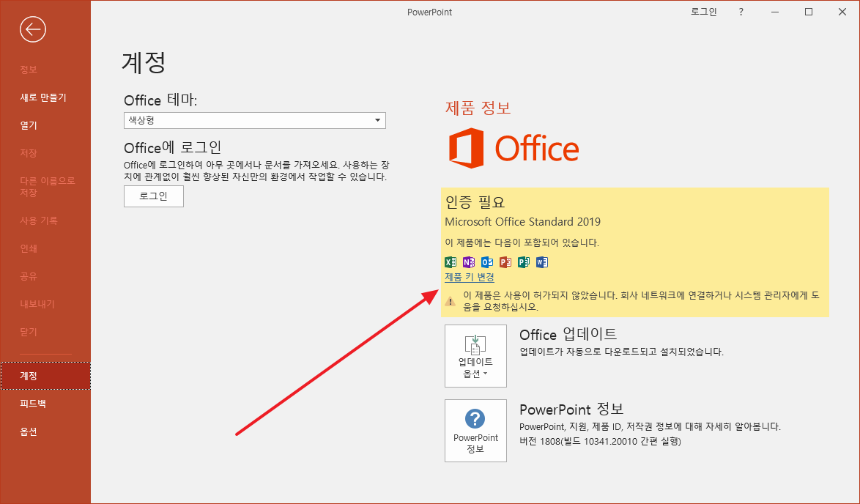Click the warning triangle icon
This screenshot has height=504, width=860.
(451, 301)
